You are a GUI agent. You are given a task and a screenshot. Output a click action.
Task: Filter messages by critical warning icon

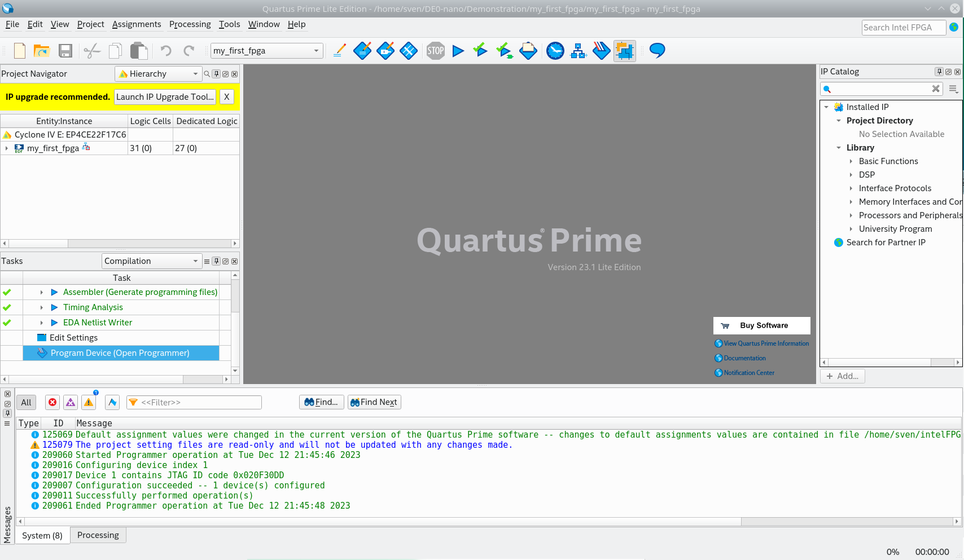tap(71, 402)
